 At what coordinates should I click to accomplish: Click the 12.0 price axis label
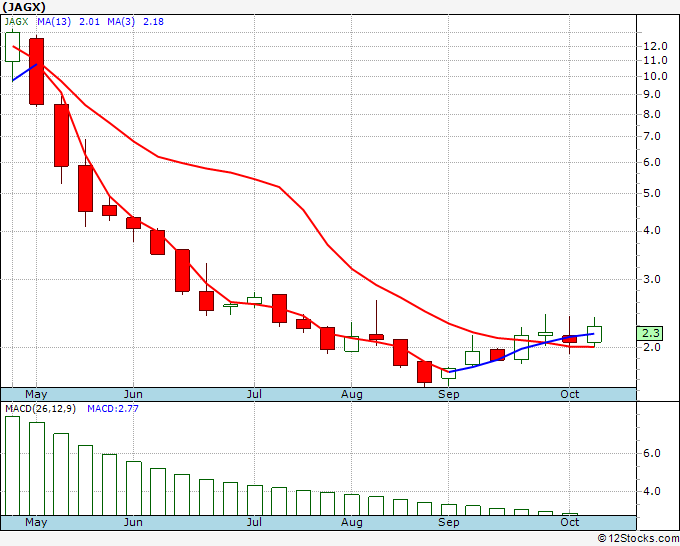pyautogui.click(x=655, y=46)
